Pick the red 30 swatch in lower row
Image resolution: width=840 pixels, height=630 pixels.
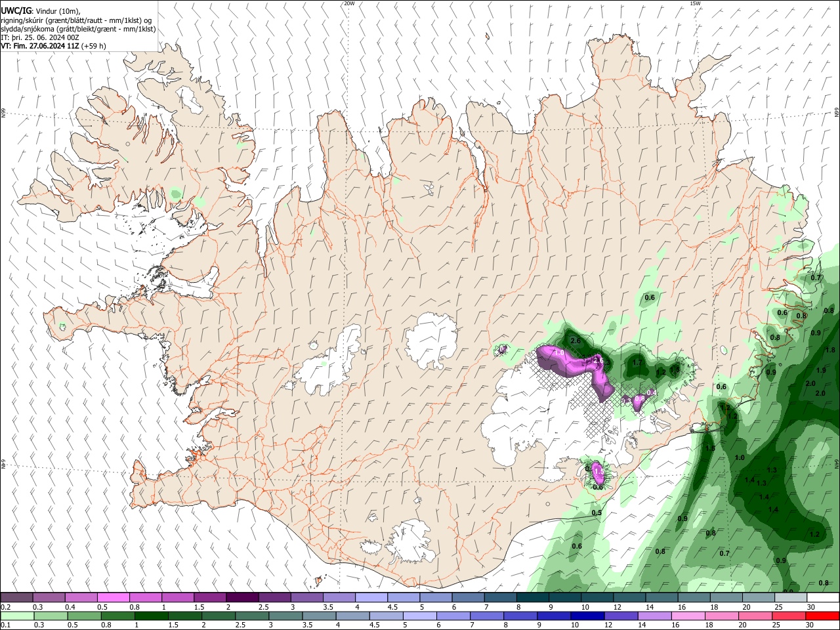822,616
